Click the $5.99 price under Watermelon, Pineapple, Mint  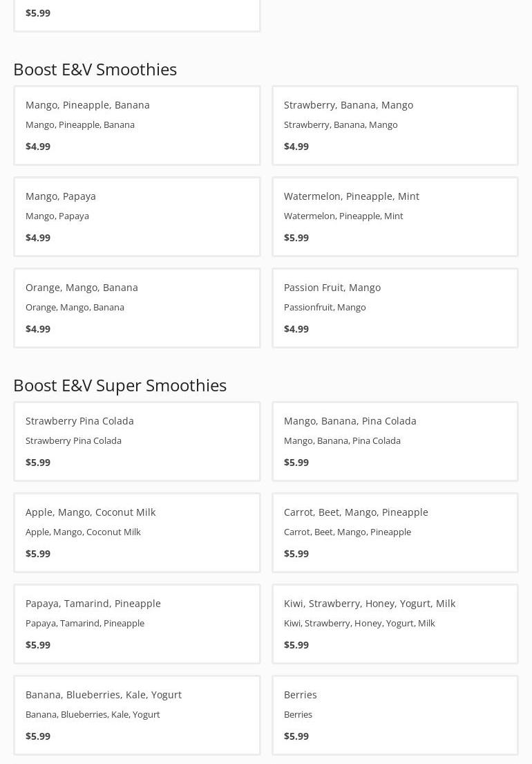coord(296,238)
